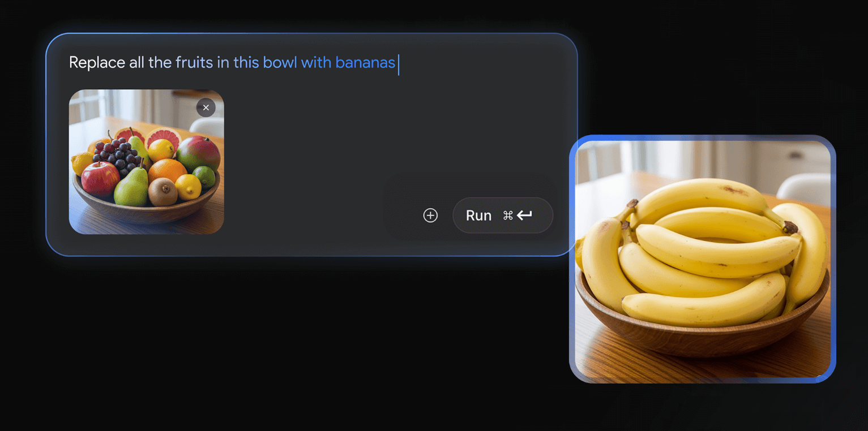The height and width of the screenshot is (431, 868).
Task: Place cursor at end of the prompt text
Action: click(x=398, y=63)
